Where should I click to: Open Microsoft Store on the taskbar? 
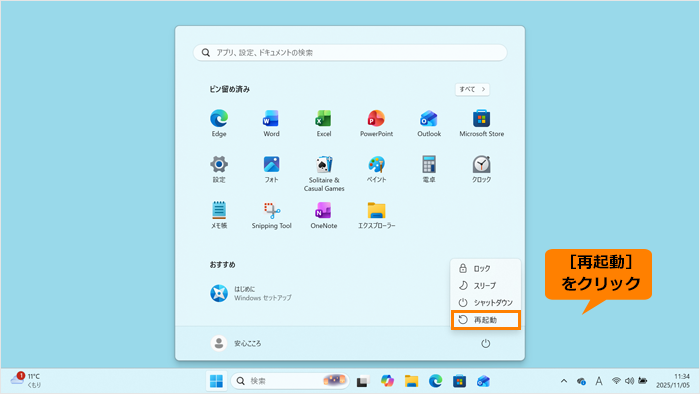coord(459,381)
